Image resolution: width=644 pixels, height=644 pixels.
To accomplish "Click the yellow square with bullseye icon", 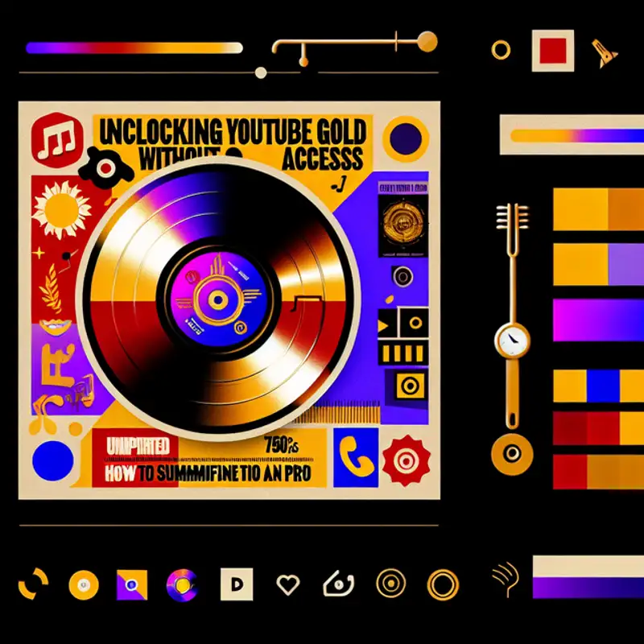I will pyautogui.click(x=410, y=386).
